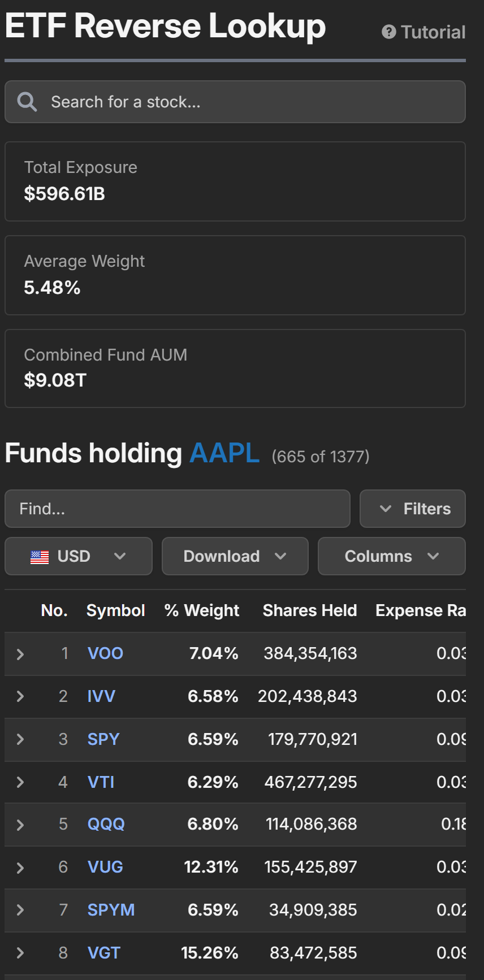Screen dimensions: 484x980
Task: Click shares held value 155,425,897
Action: 311,867
